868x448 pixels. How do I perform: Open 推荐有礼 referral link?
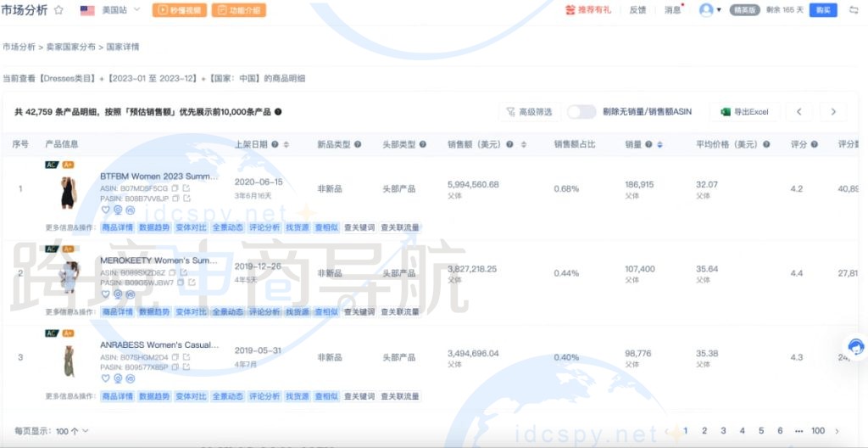click(x=588, y=10)
